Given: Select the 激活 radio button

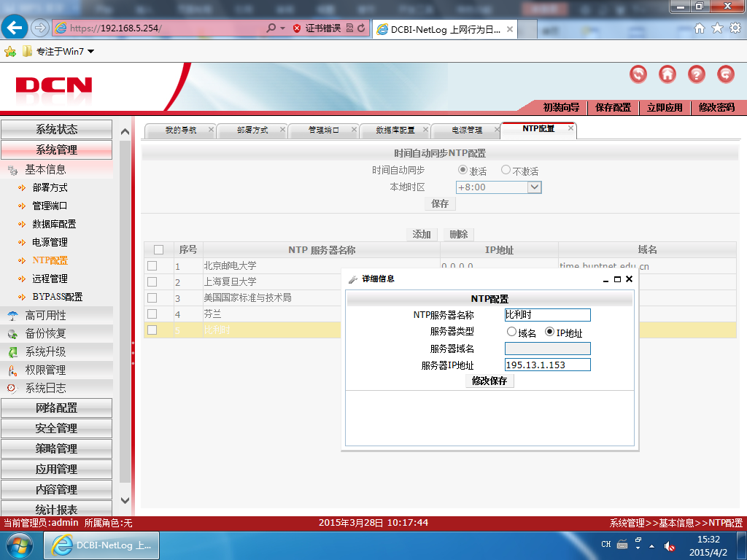Looking at the screenshot, I should pos(462,169).
